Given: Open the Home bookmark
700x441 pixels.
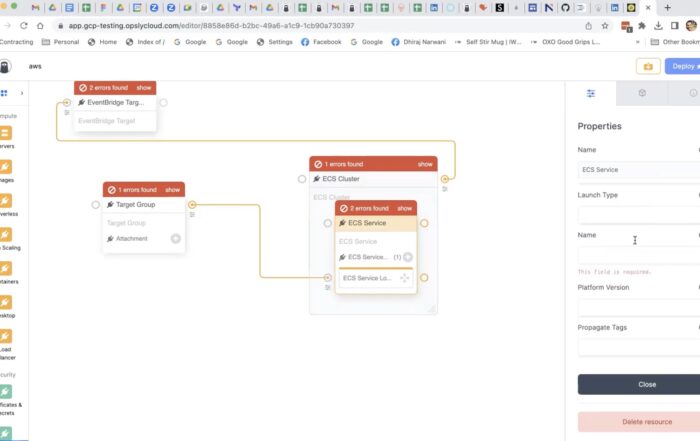Looking at the screenshot, I should pos(102,42).
